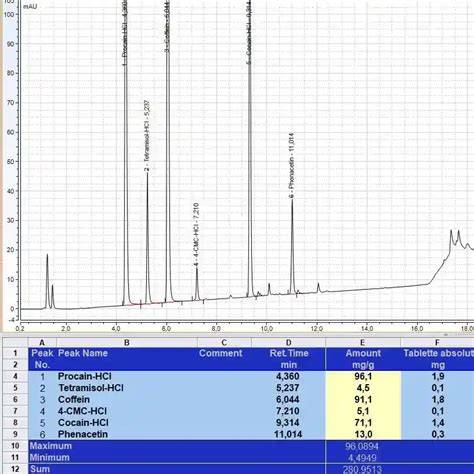Click retention time value 6,044

click(x=288, y=399)
